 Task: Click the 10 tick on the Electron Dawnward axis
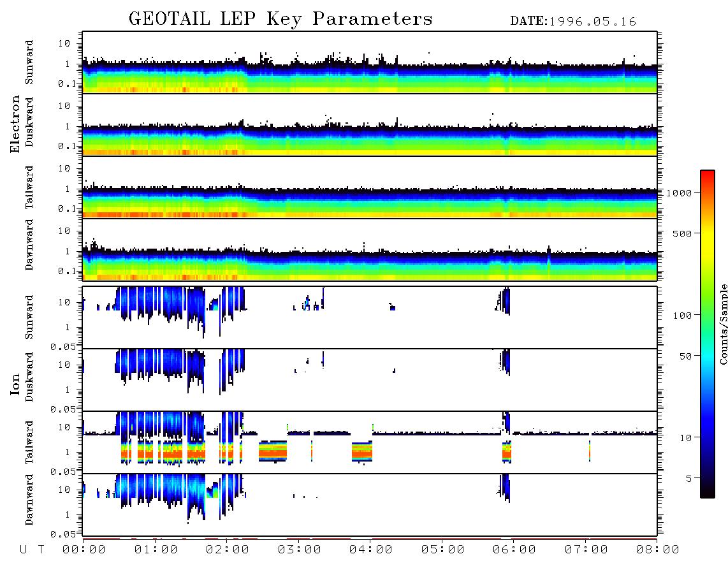coord(64,231)
